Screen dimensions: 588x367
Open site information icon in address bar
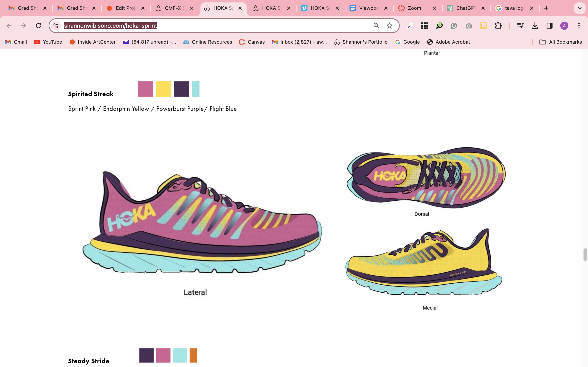(x=56, y=26)
